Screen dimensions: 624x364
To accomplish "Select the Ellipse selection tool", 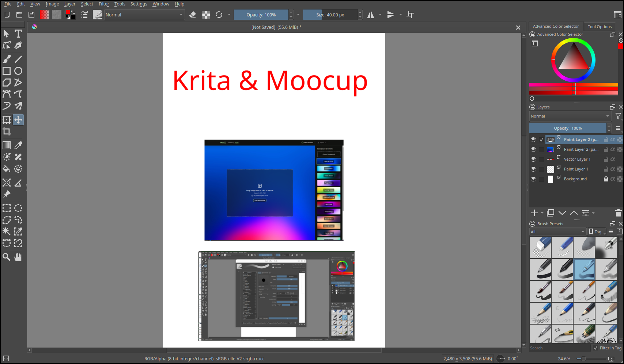I will click(x=18, y=208).
